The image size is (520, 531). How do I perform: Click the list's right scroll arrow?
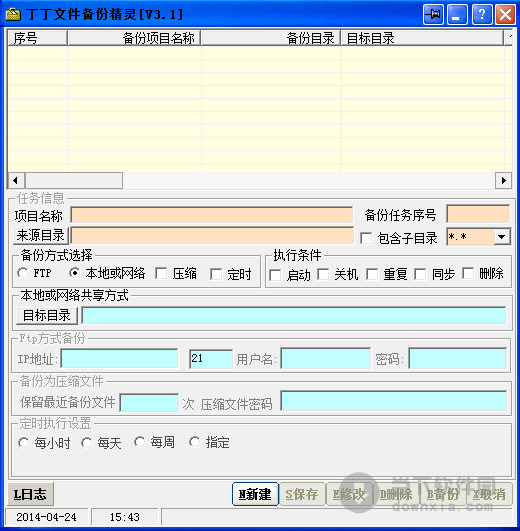coord(503,180)
